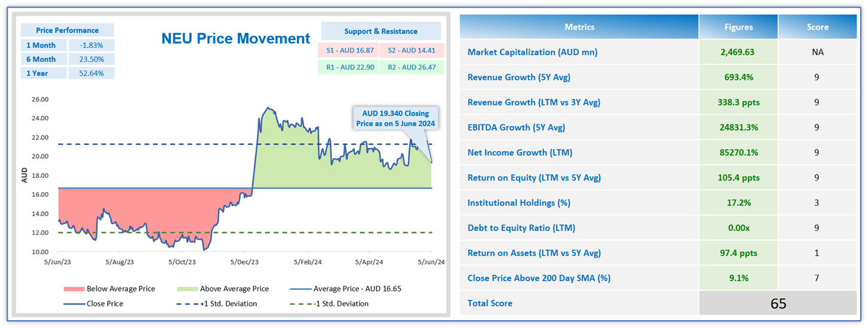
Task: Click the 1 Year performance value 52.64%
Action: [x=91, y=73]
